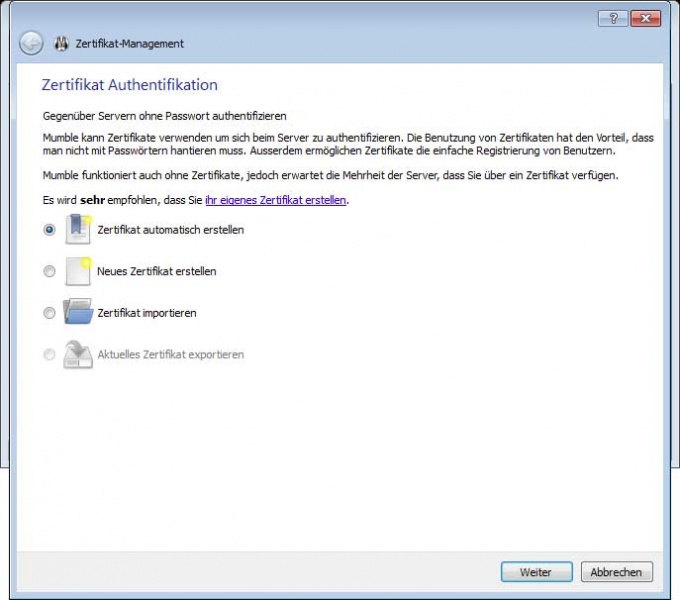680x600 pixels.
Task: Click the blank new certificate page icon
Action: 78,271
